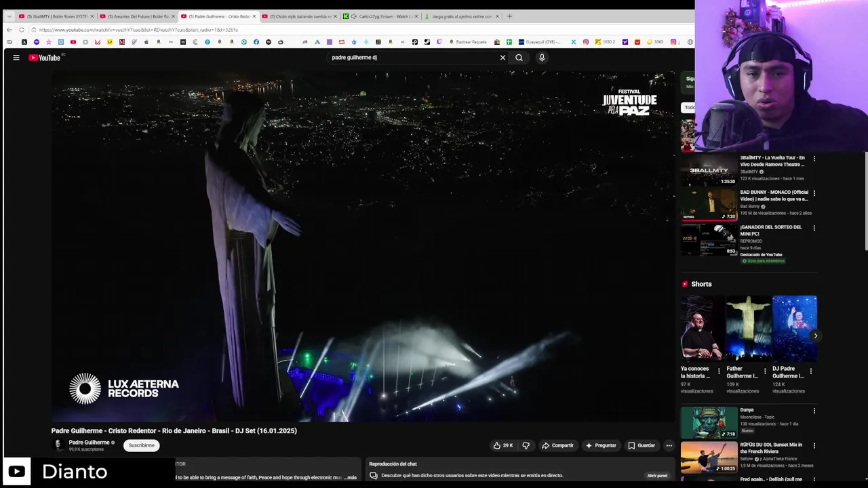Click the Shorts section heading
Screen dimensions: 868x488
click(701, 284)
